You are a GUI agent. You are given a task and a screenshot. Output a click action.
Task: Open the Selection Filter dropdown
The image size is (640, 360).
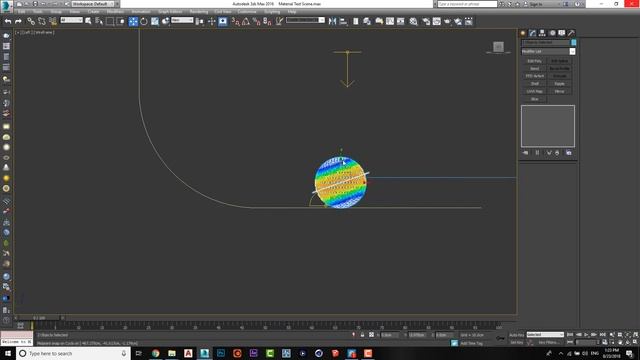click(x=71, y=20)
